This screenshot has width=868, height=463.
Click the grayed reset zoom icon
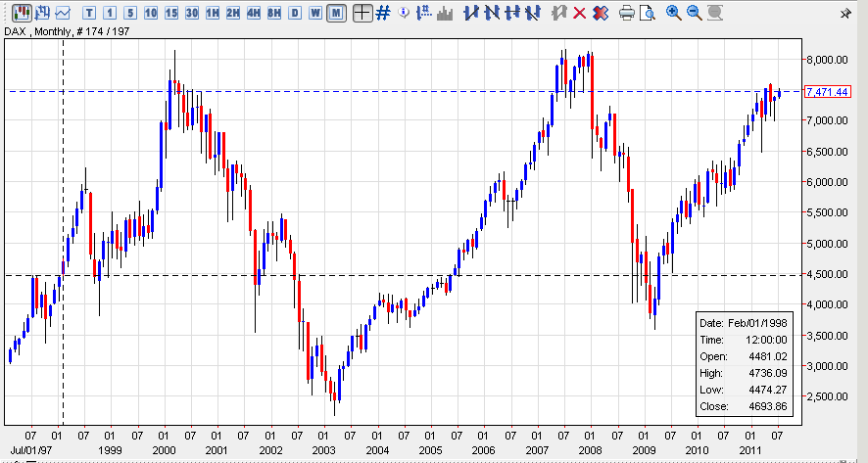715,13
